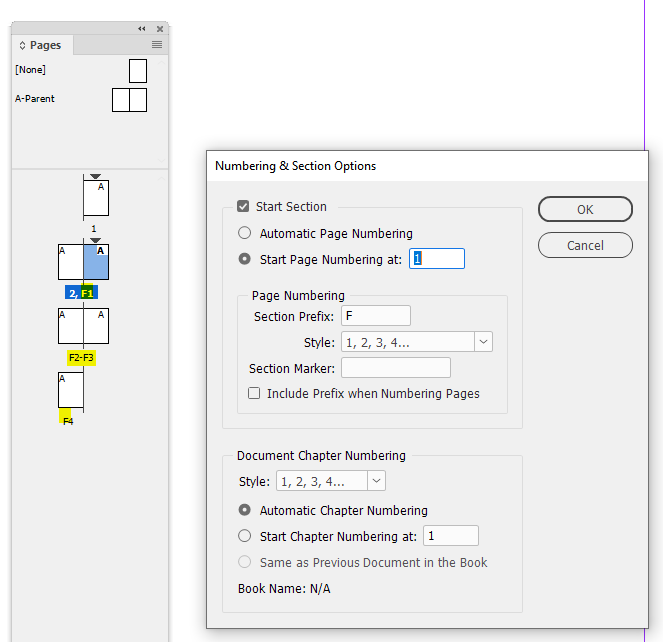Screen dimensions: 663x642
Task: Select the F2-F3 spread left page
Action: tap(71, 326)
